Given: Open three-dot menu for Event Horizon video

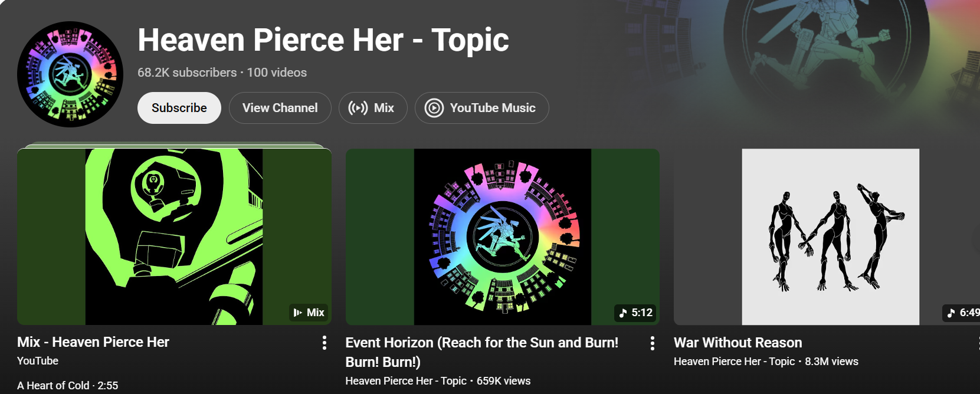Looking at the screenshot, I should tap(652, 343).
